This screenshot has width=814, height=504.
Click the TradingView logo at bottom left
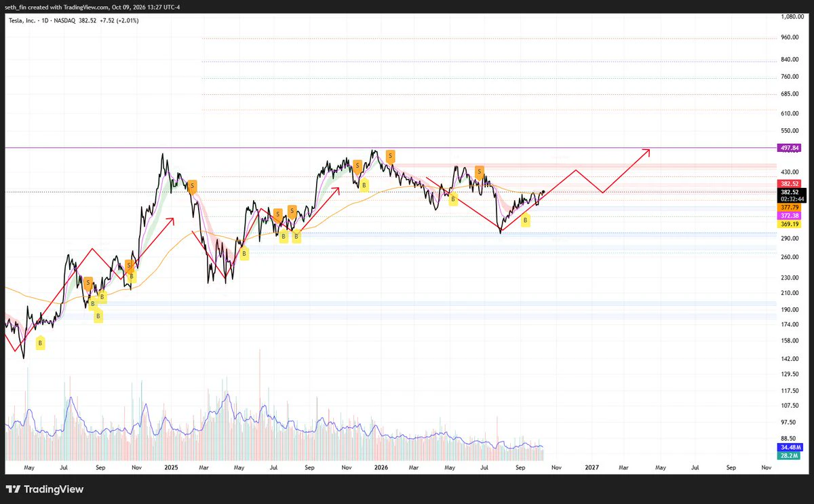45,489
